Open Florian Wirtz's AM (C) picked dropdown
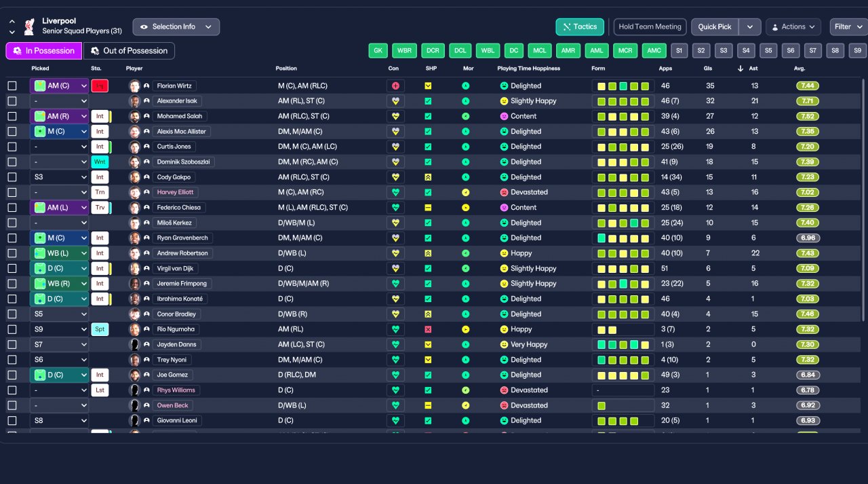The image size is (868, 484). pos(60,86)
